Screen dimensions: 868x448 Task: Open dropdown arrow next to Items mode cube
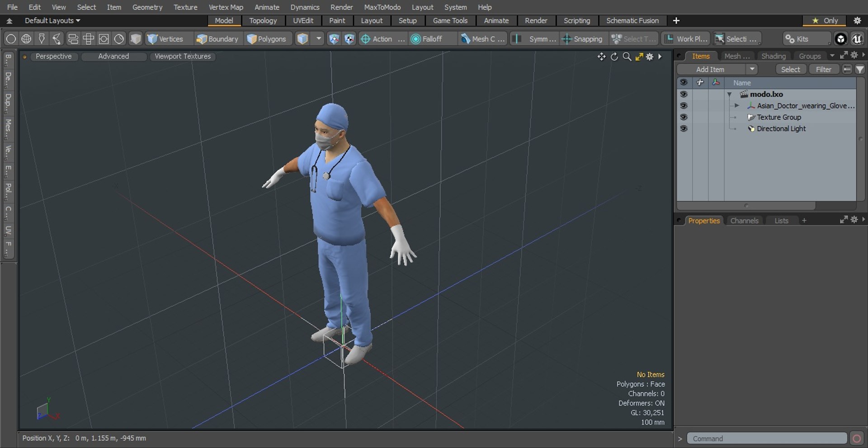click(319, 39)
